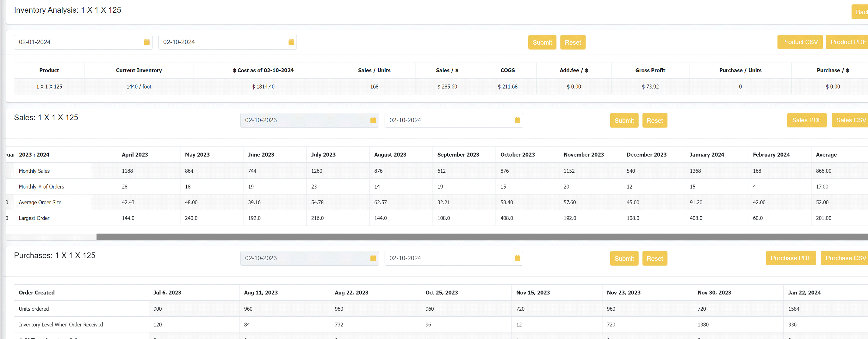This screenshot has width=868, height=339.
Task: Submit the Sales date range
Action: [624, 120]
